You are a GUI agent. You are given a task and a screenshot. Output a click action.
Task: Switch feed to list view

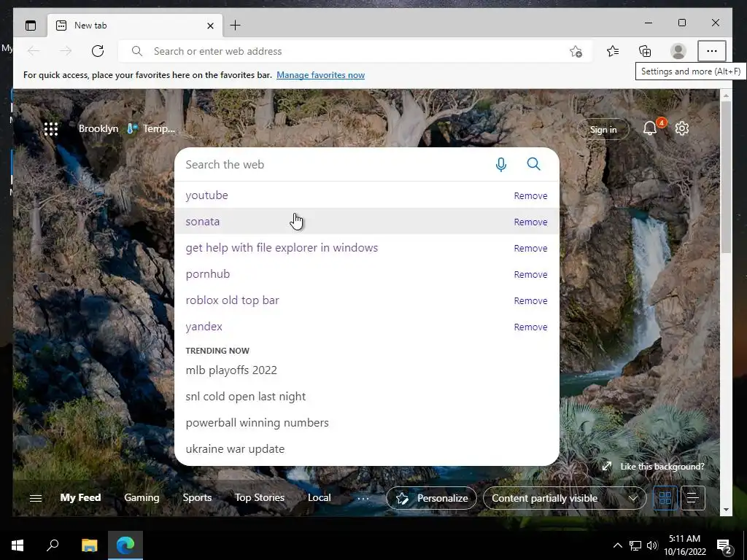[693, 498]
